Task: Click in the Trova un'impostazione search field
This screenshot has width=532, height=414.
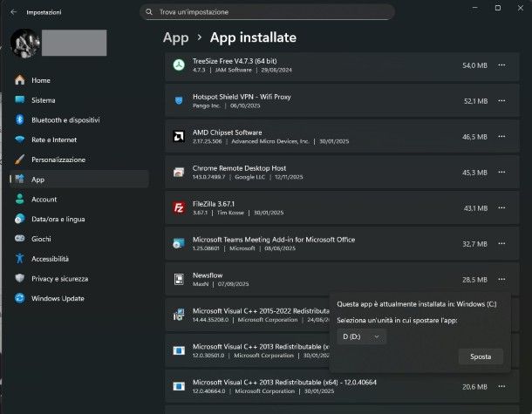Action: 267,12
